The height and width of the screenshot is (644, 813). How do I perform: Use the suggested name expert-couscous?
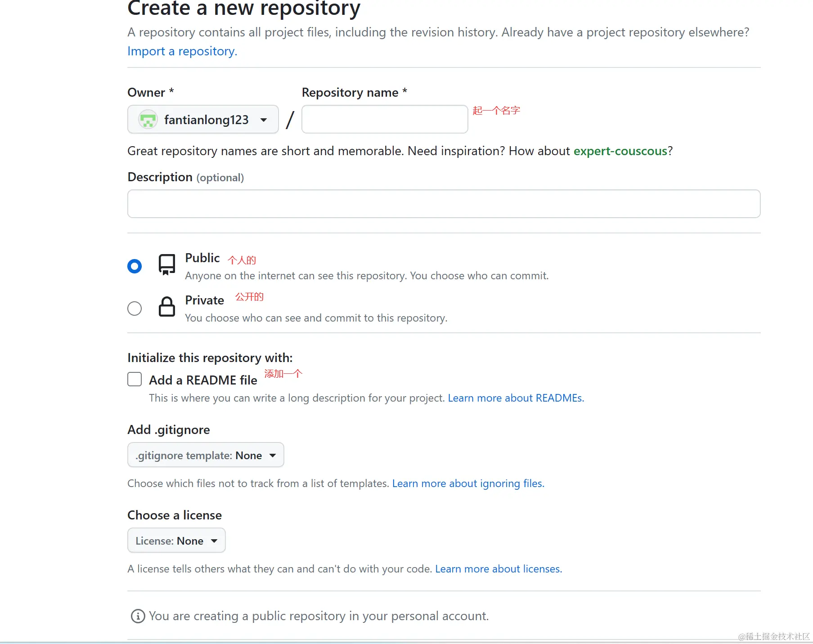620,151
